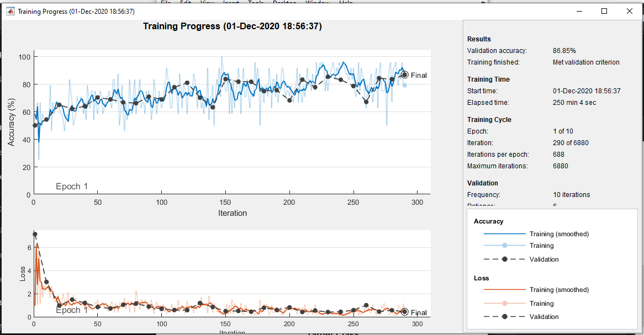Open the Edit menu
The image size is (644, 335).
tap(186, 3)
